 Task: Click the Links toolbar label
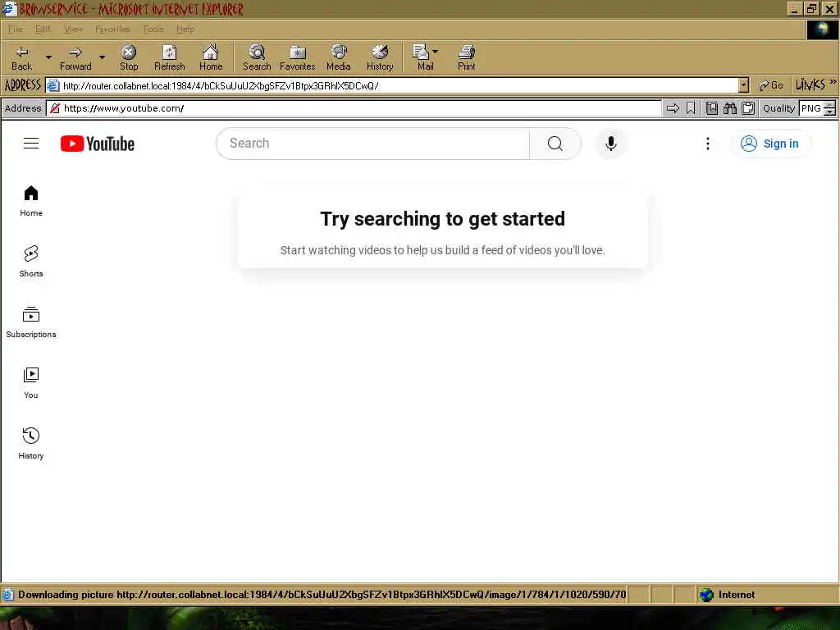[x=810, y=84]
